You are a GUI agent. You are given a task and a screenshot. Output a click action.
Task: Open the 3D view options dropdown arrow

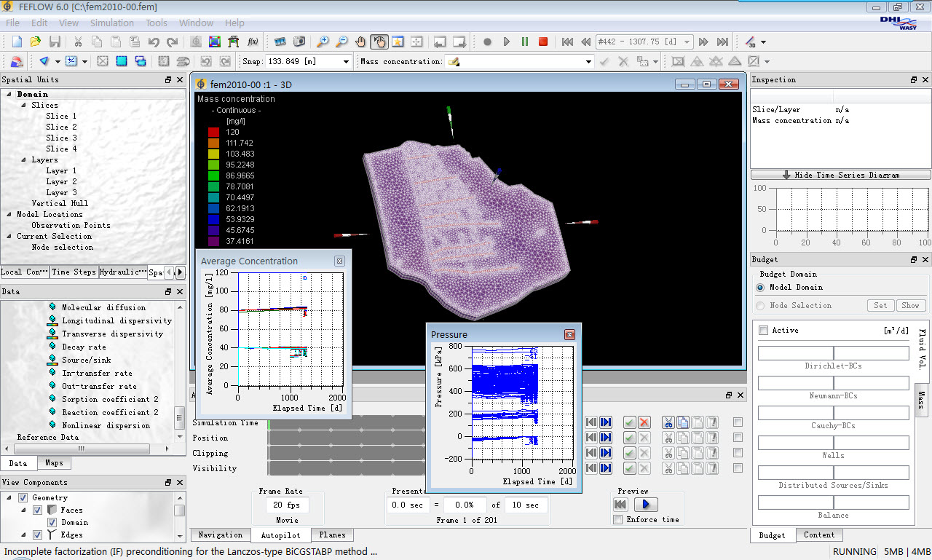click(x=763, y=42)
